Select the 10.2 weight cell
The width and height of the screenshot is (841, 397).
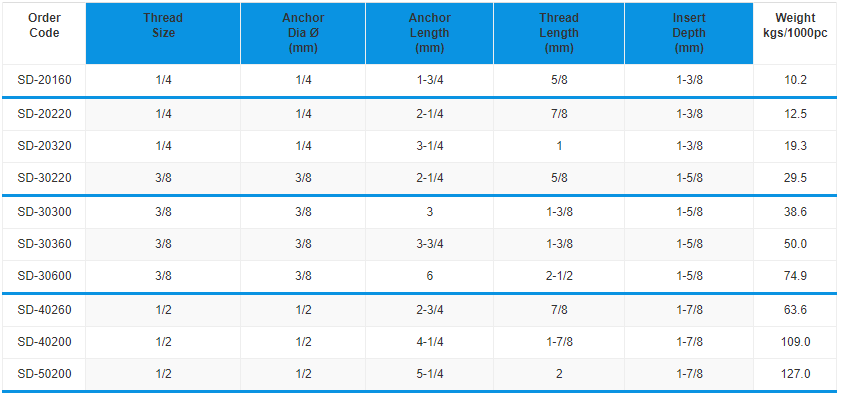pyautogui.click(x=795, y=80)
